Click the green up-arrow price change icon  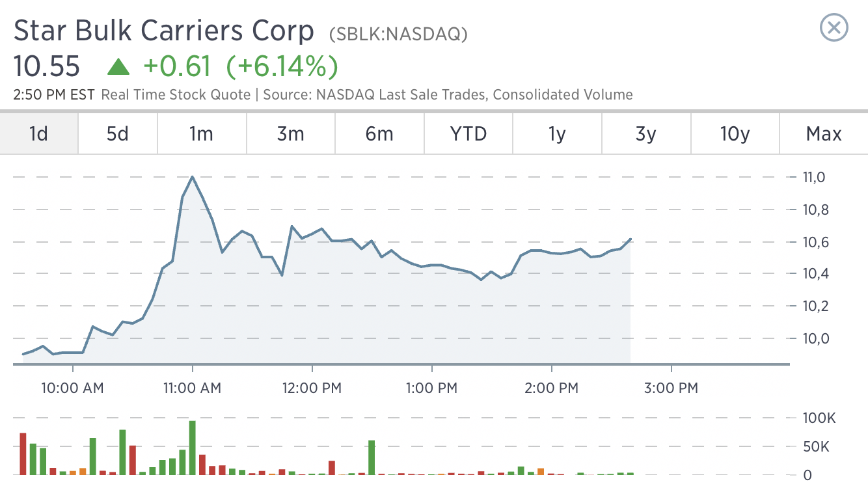(x=118, y=66)
